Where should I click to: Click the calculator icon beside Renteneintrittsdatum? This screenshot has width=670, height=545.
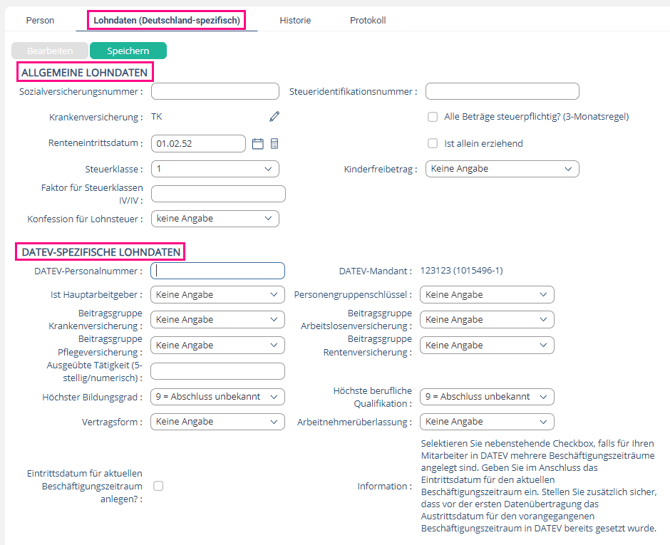275,143
